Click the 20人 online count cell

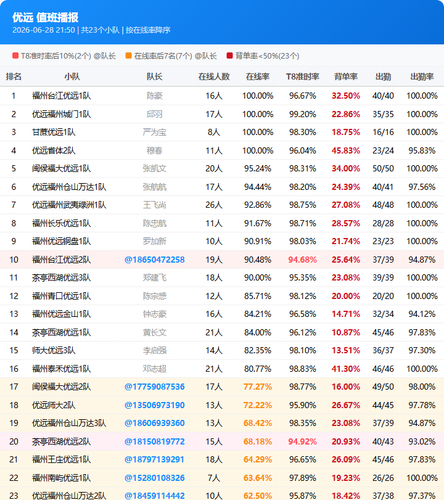(x=214, y=169)
